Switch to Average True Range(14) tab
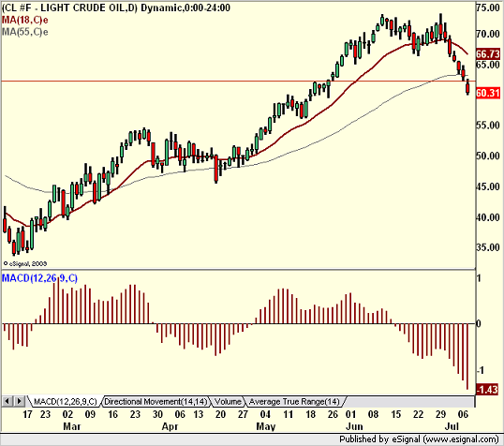This screenshot has width=504, height=446. pos(294,402)
